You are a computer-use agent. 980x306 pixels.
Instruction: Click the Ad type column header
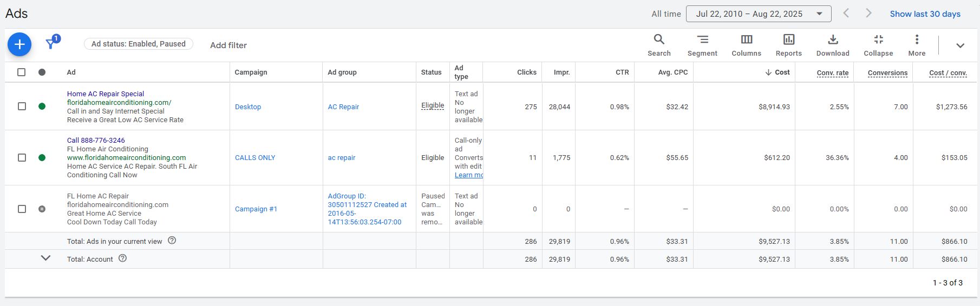pyautogui.click(x=461, y=72)
